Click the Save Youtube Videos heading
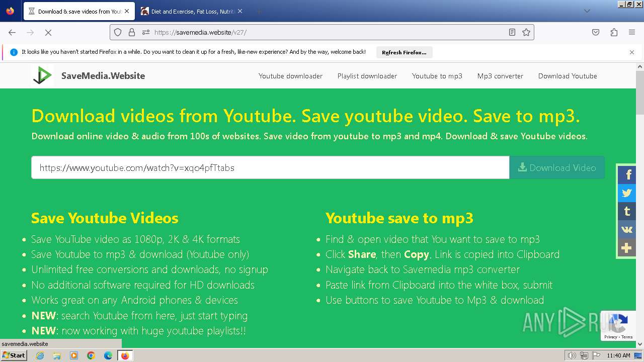Viewport: 644px width, 362px height. click(105, 218)
